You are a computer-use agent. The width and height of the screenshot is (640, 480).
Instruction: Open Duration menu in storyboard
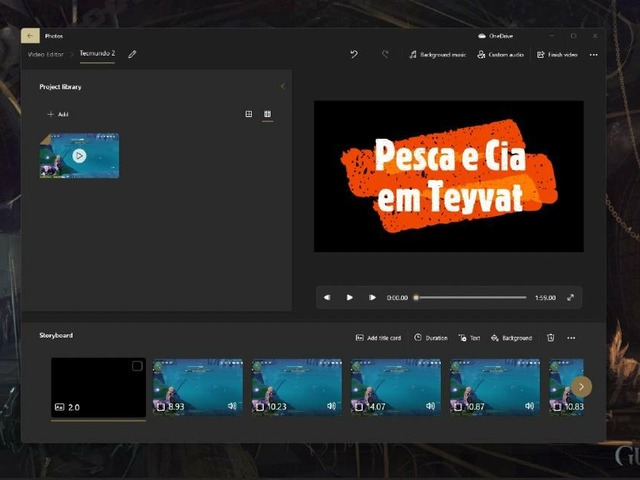coord(431,338)
